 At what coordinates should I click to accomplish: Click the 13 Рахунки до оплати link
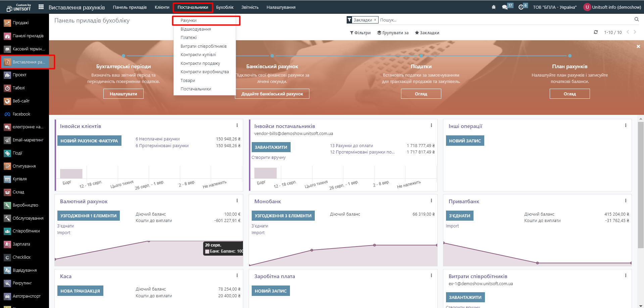351,146
